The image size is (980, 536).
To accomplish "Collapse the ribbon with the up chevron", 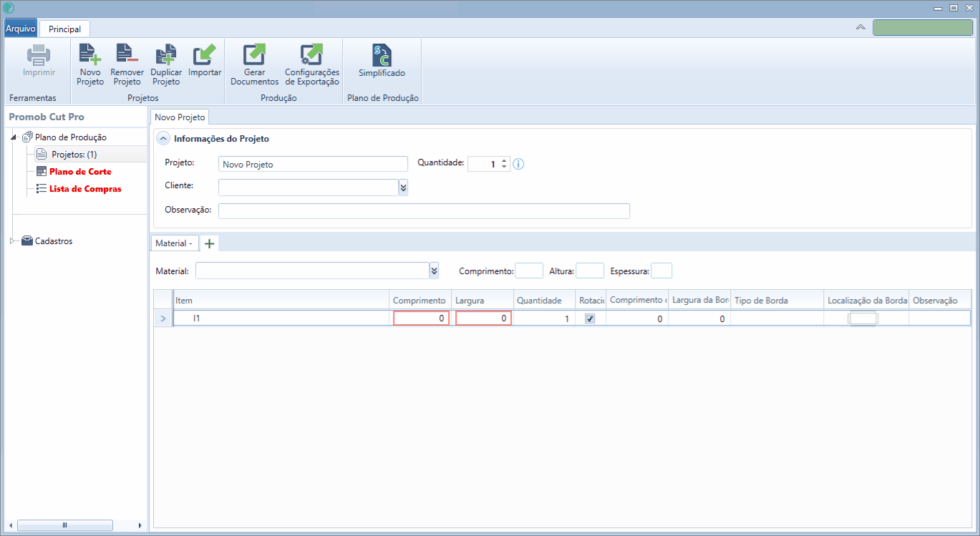I will pyautogui.click(x=860, y=27).
